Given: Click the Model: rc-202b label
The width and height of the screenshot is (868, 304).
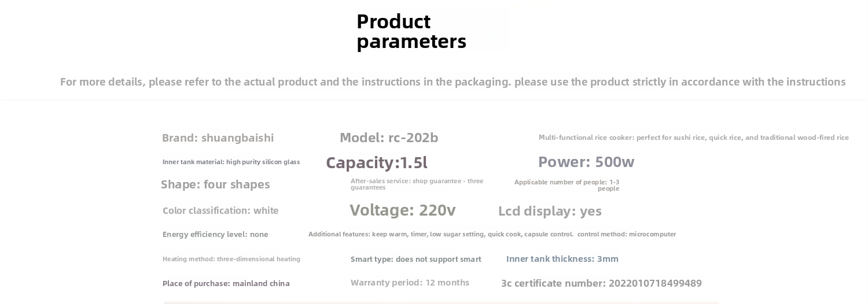Looking at the screenshot, I should pyautogui.click(x=388, y=138).
